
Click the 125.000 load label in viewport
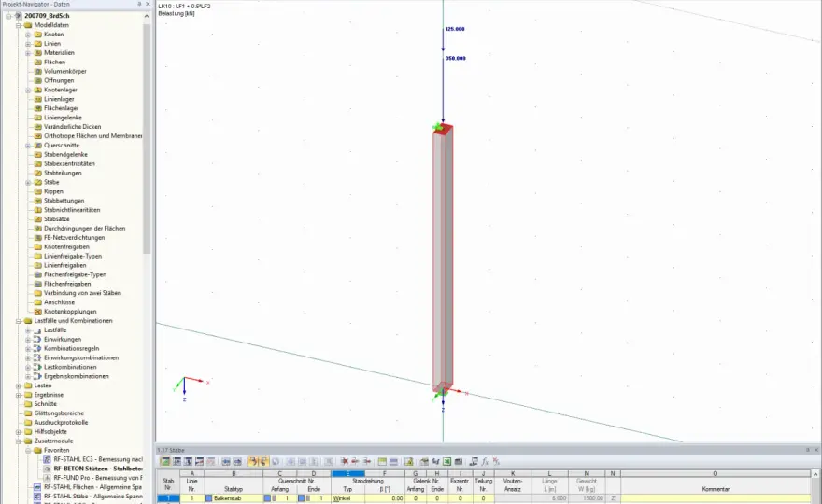click(x=455, y=29)
